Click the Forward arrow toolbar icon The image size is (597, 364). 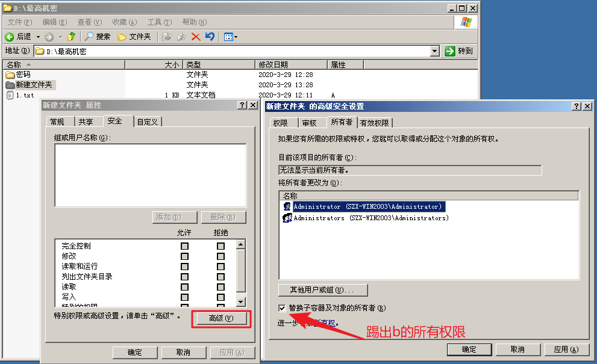coord(49,37)
